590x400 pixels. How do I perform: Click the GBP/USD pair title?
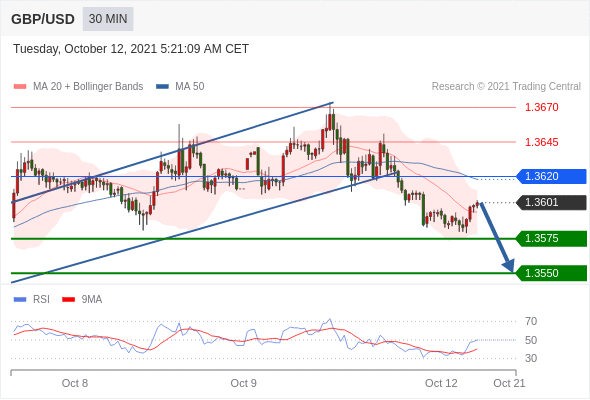click(43, 19)
